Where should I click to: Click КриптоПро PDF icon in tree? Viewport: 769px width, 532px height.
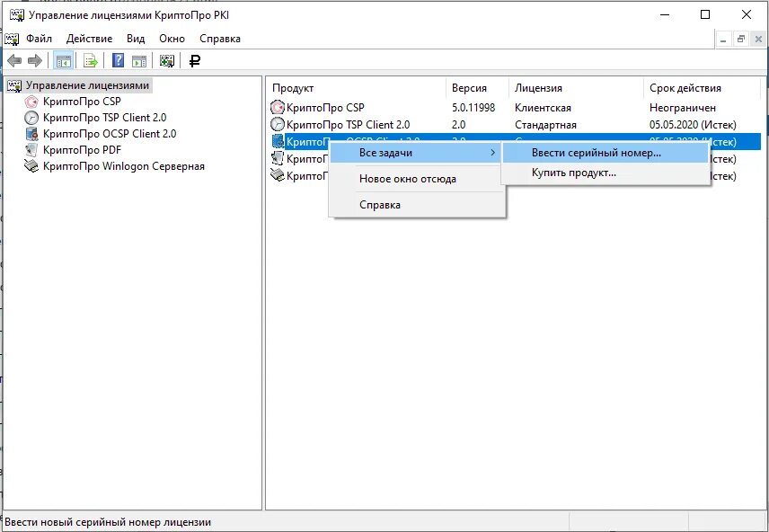[31, 150]
